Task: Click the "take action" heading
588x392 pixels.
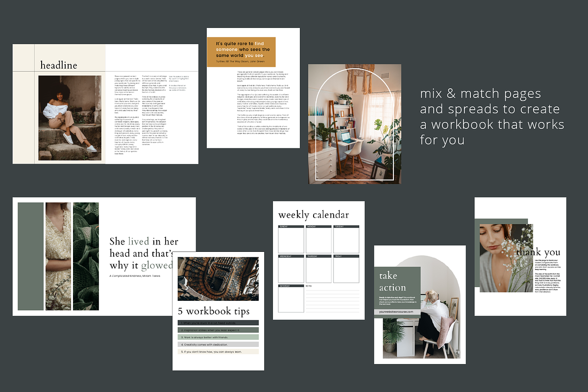Action: pyautogui.click(x=392, y=282)
